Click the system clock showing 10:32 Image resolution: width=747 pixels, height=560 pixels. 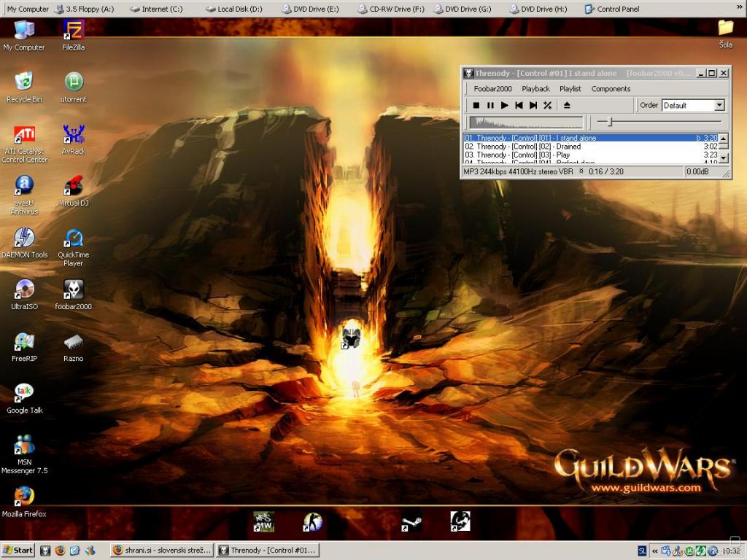coord(731,551)
